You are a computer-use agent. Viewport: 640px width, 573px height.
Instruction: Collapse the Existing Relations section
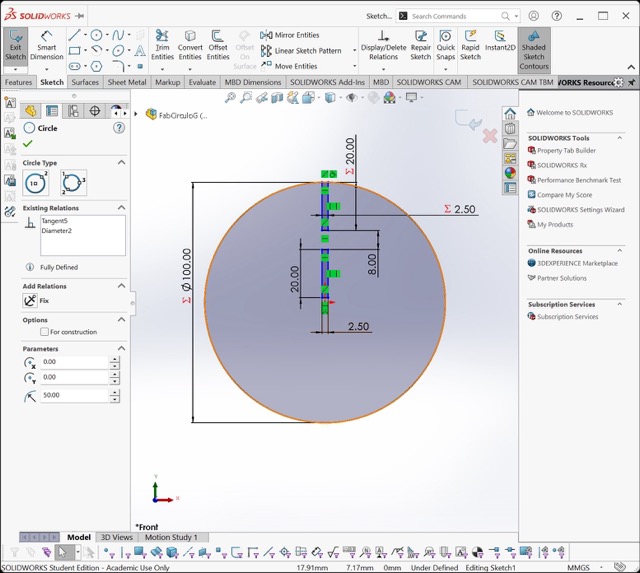pos(121,208)
